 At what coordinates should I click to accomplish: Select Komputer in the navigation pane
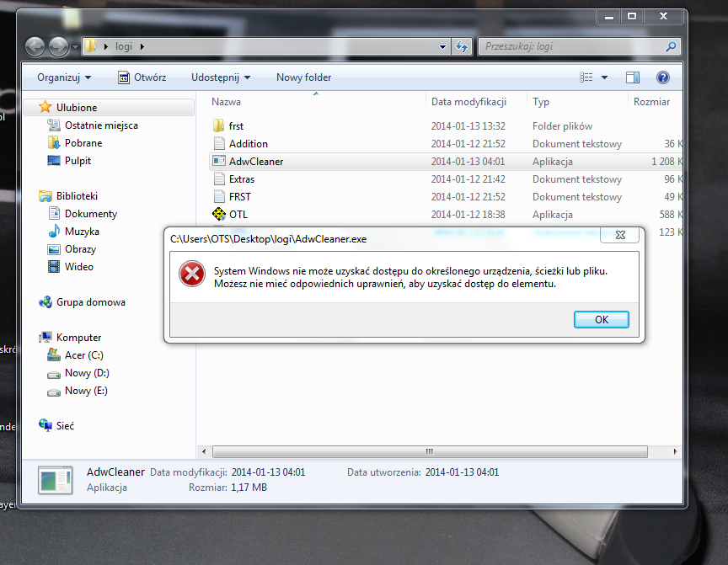pos(70,338)
